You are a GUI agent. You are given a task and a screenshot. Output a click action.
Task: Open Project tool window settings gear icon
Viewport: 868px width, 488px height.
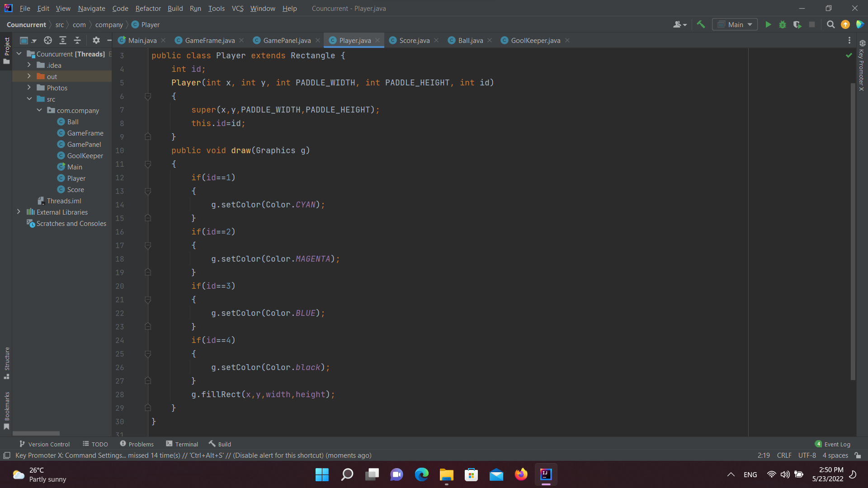pyautogui.click(x=96, y=40)
